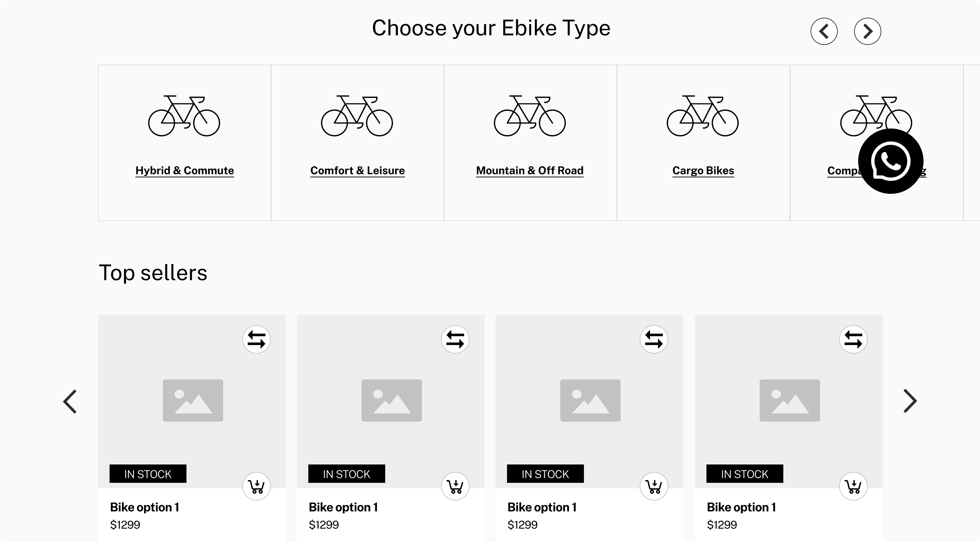
Task: Click the bicycle icon above Cargo Bikes
Action: point(702,116)
